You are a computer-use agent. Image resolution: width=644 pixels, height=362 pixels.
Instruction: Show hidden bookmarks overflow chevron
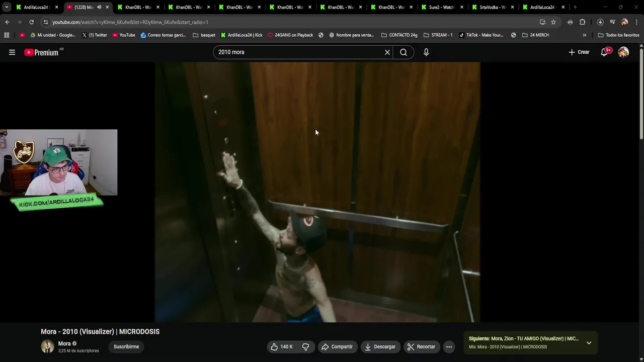coord(584,35)
